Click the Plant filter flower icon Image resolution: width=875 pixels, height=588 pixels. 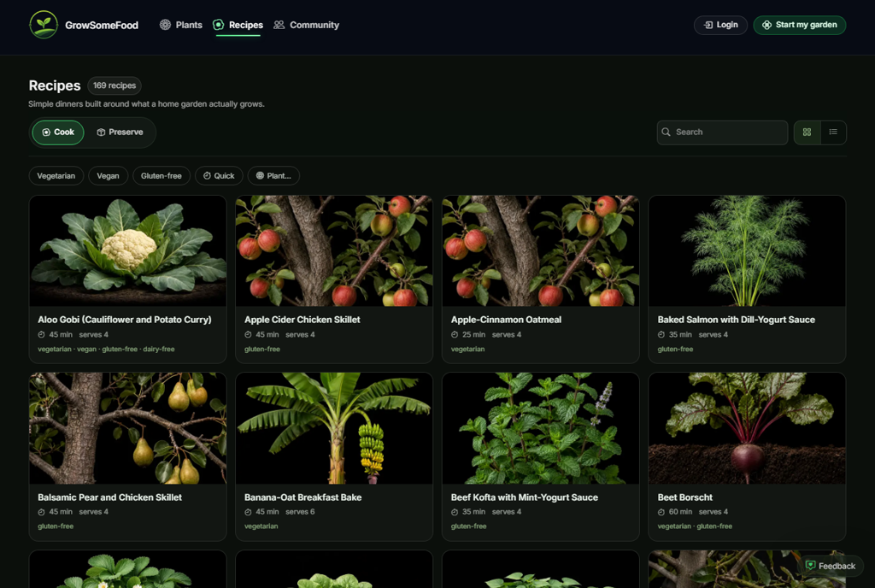click(x=260, y=176)
